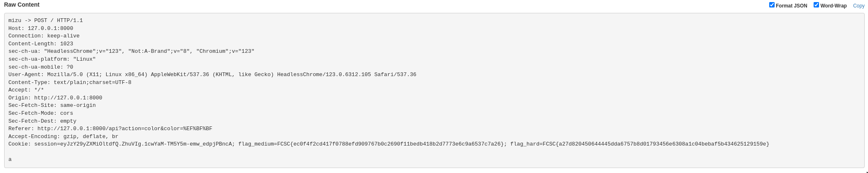
Task: Click the 'mizu -> POST / HTTP/1.1' line
Action: point(46,20)
